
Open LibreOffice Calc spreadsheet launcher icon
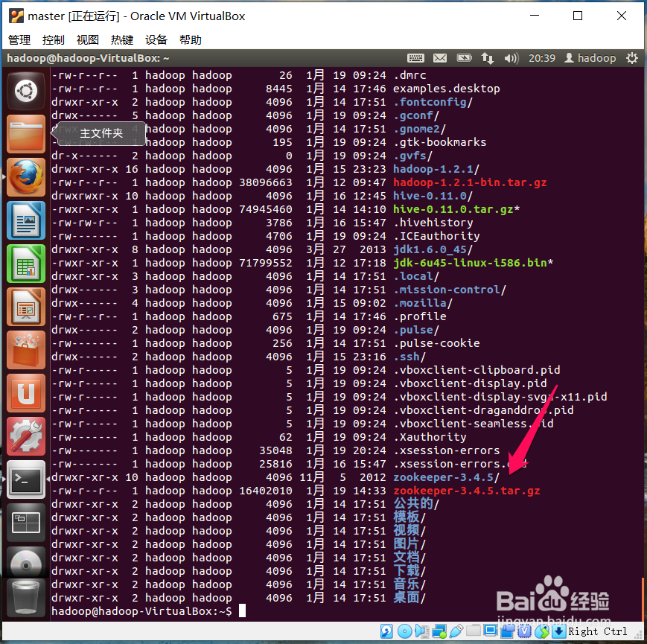pos(26,264)
